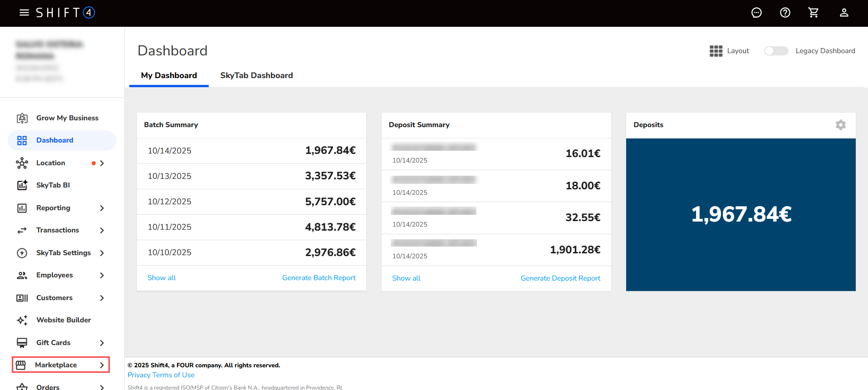
Task: Select the My Dashboard tab
Action: pos(169,75)
